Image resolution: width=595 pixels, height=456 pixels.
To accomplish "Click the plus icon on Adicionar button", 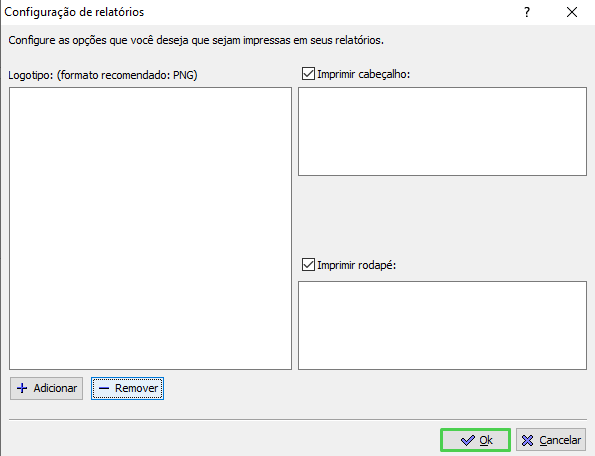I will pos(22,388).
